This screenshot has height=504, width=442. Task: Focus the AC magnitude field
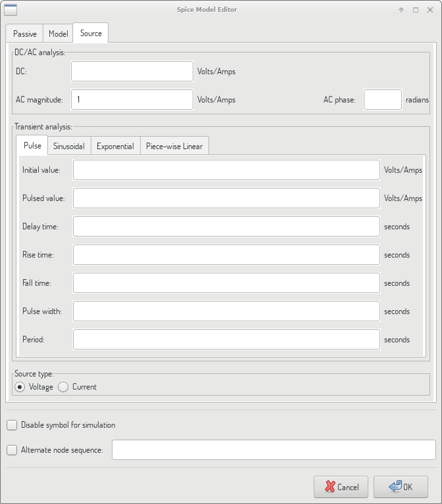[x=132, y=100]
